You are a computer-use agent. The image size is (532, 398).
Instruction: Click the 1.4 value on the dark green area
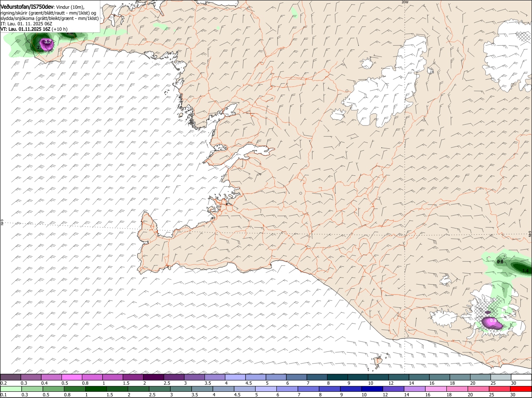pos(525,270)
